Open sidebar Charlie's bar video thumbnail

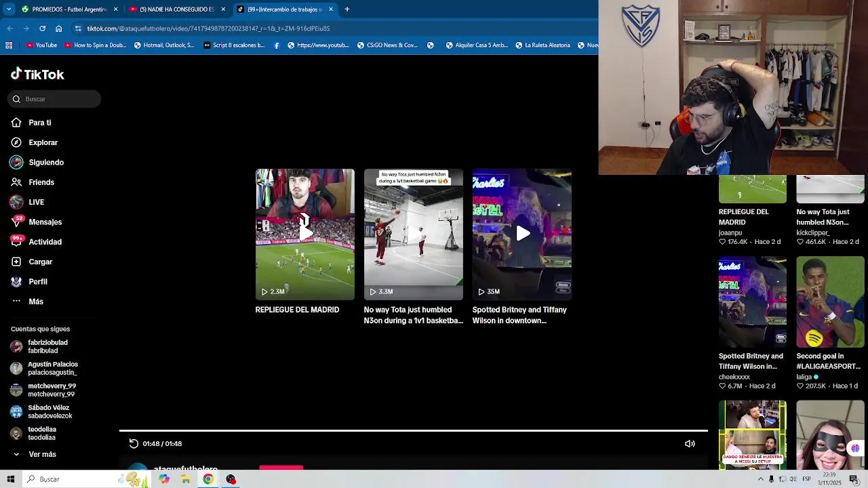pyautogui.click(x=753, y=302)
